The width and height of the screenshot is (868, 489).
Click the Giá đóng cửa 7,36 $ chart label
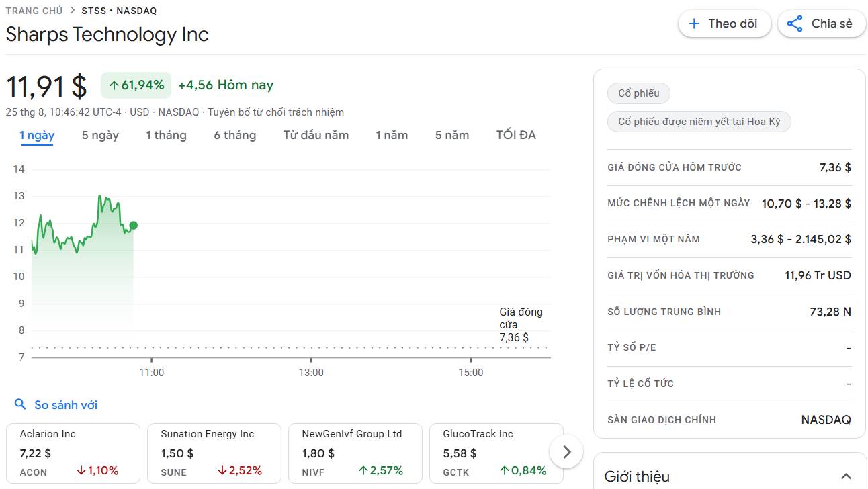521,324
